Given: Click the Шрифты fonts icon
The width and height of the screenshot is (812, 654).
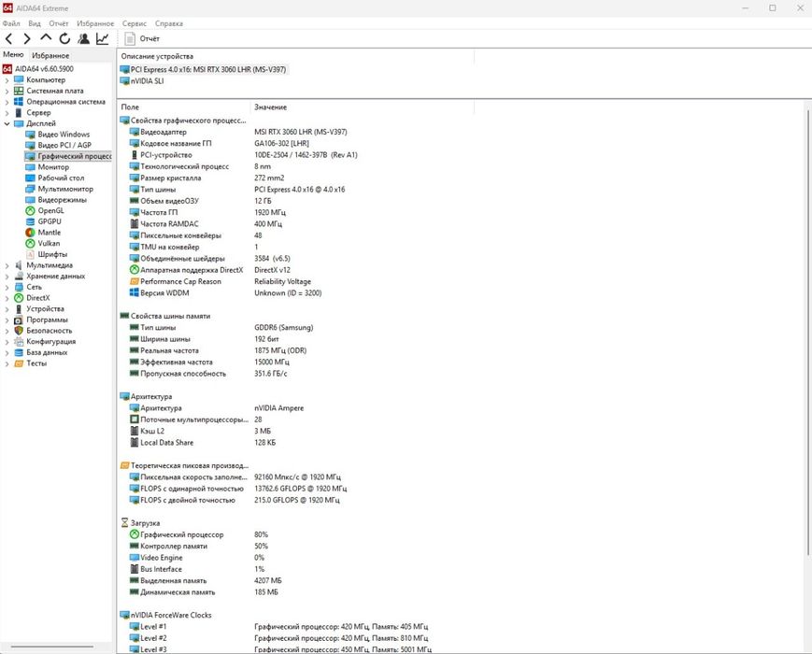Looking at the screenshot, I should pyautogui.click(x=30, y=254).
